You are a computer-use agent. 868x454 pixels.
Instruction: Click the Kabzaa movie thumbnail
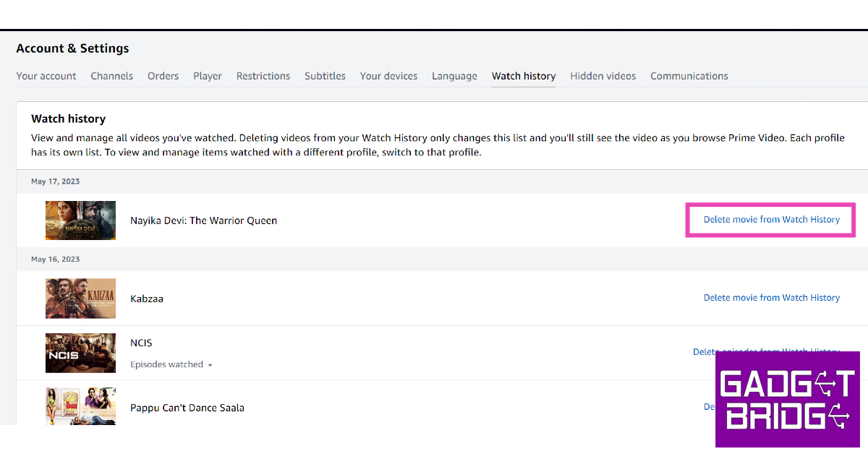click(x=80, y=299)
